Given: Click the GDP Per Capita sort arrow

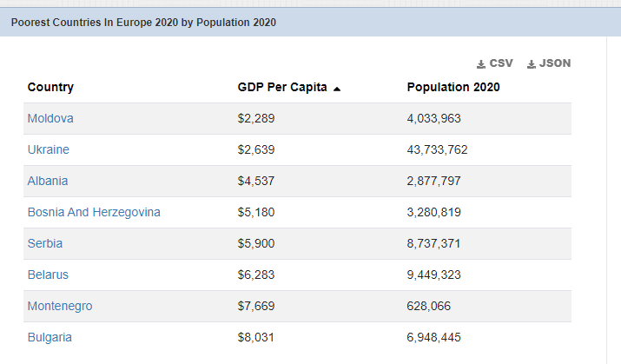Looking at the screenshot, I should click(336, 88).
